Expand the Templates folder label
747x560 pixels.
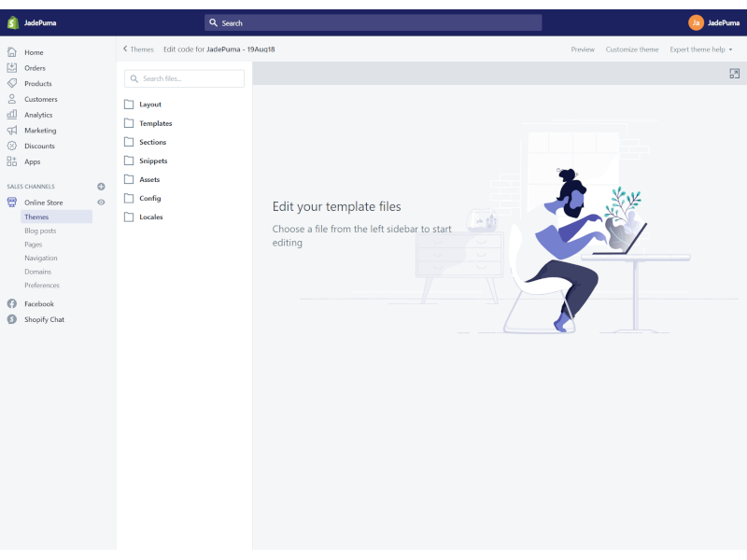coord(155,123)
